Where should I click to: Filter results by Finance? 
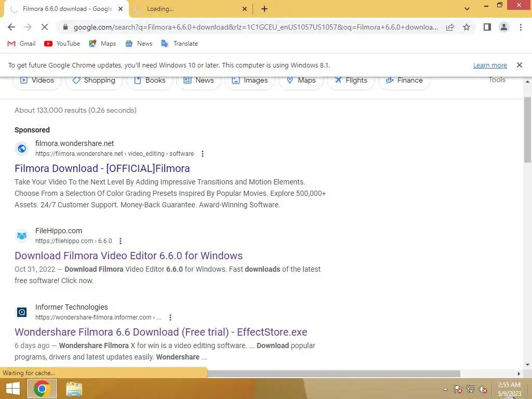(404, 81)
